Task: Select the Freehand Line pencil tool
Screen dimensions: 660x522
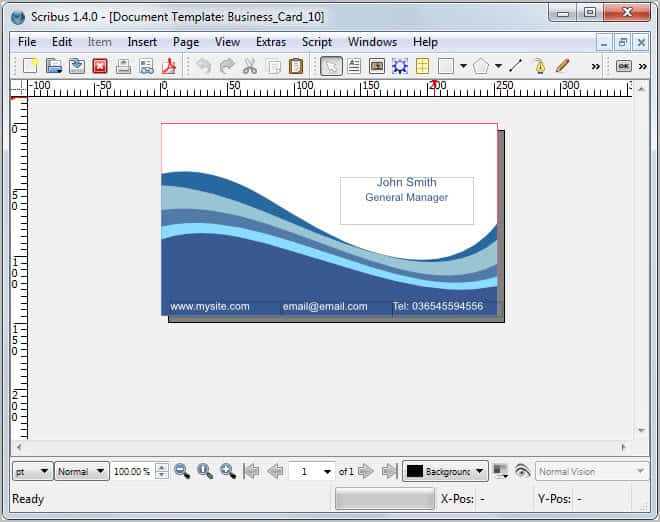Action: (x=562, y=66)
